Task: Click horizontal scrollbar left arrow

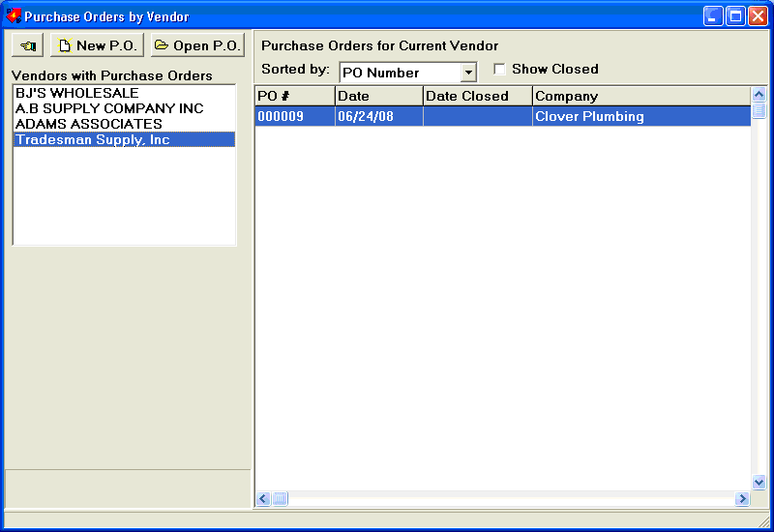Action: coord(263,499)
